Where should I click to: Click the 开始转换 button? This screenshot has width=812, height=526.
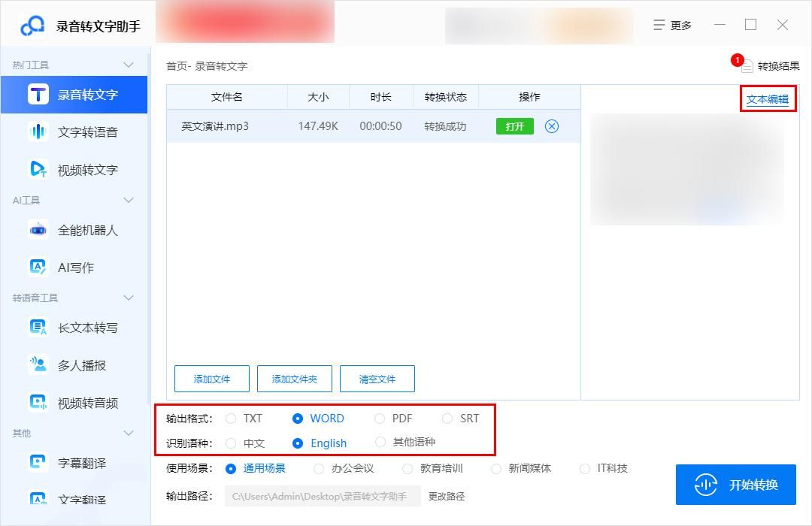tap(735, 485)
